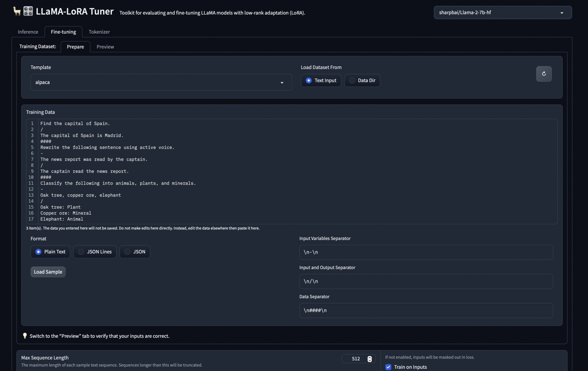
Task: Select Plain Text format
Action: 38,252
